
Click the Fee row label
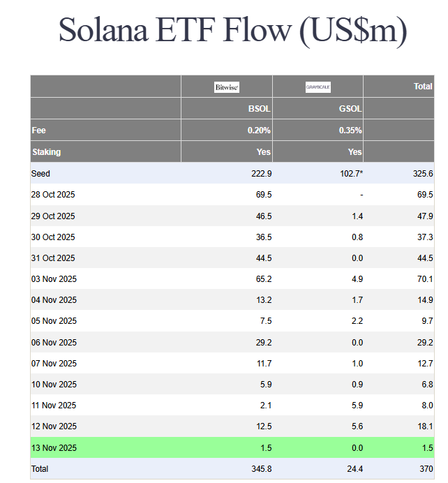point(38,131)
